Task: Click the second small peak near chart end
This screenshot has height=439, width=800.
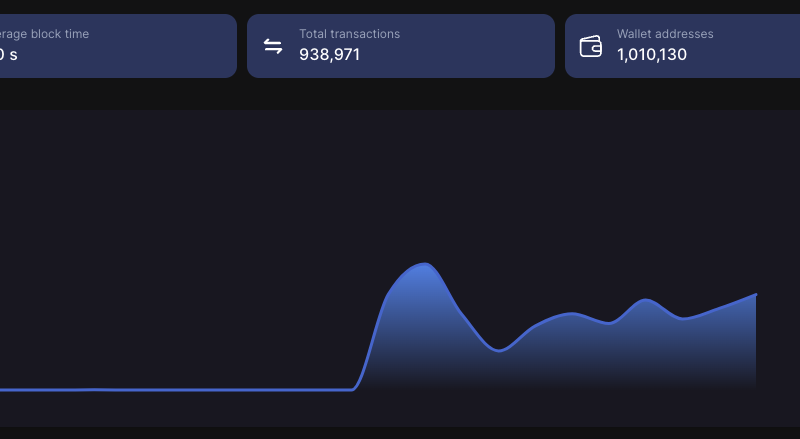Action: point(646,300)
